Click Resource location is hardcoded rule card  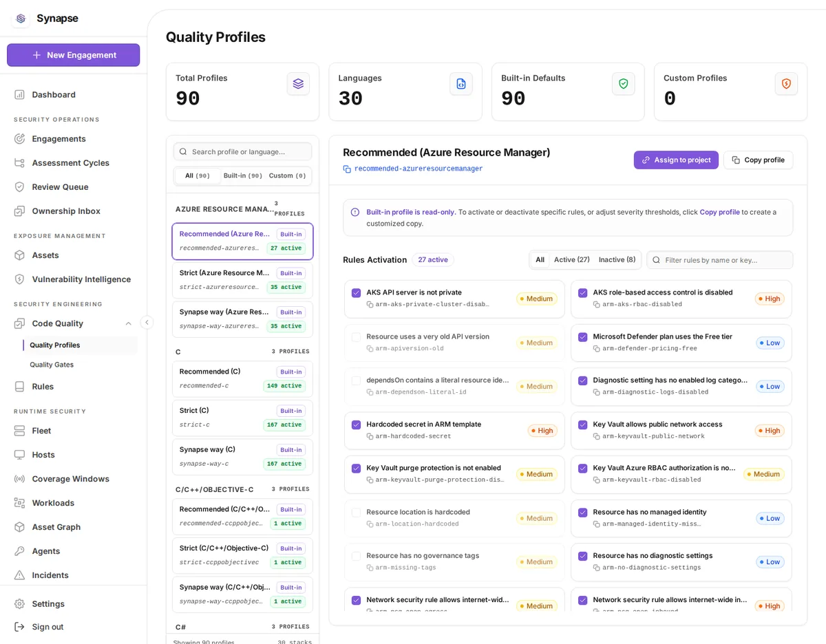point(454,518)
